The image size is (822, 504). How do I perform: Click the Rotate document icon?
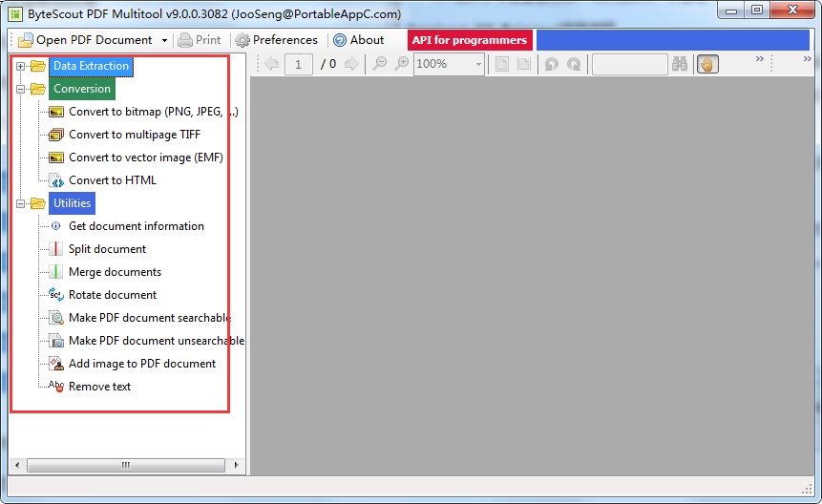[56, 295]
